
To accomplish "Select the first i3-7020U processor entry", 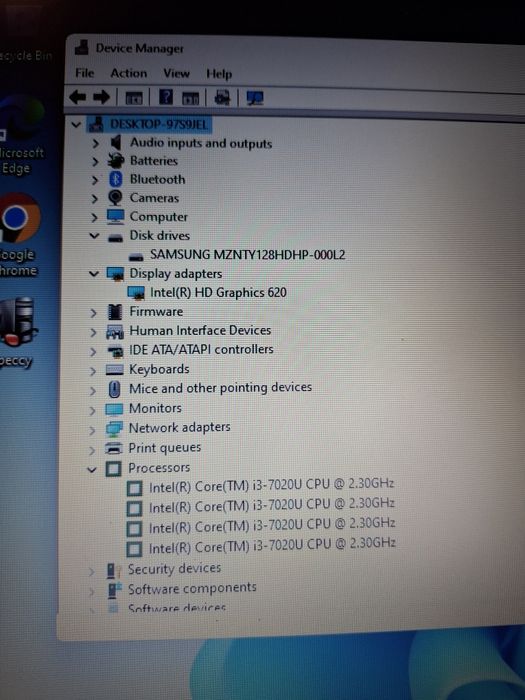I will (x=271, y=485).
